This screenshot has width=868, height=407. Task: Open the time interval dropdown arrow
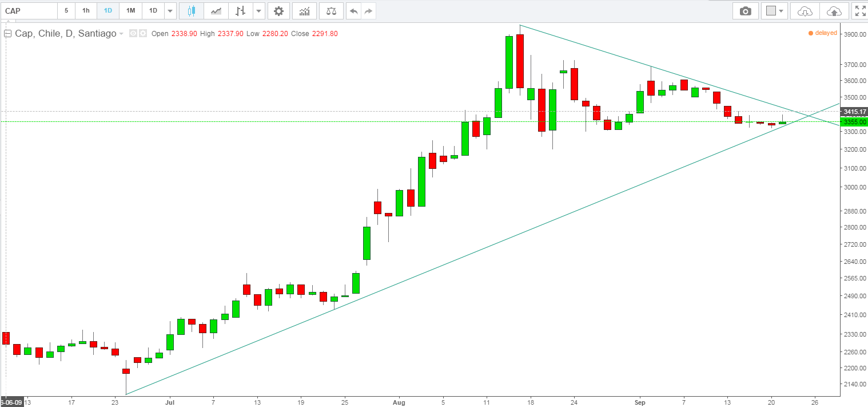[170, 11]
